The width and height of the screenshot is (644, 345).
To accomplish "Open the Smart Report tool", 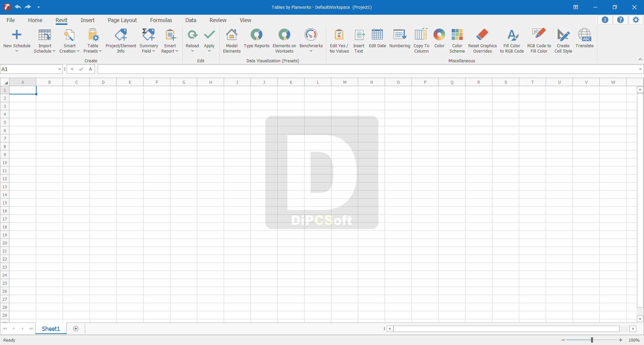I will 170,41.
